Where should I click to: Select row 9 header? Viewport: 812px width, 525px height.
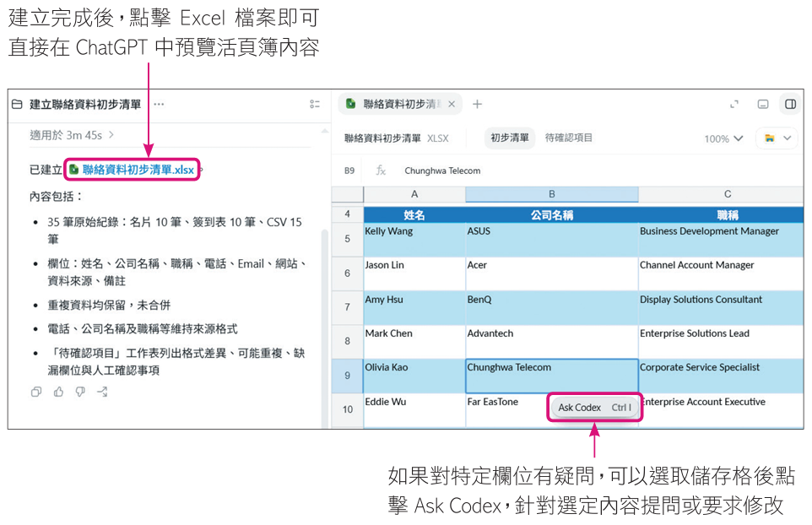[x=348, y=376]
